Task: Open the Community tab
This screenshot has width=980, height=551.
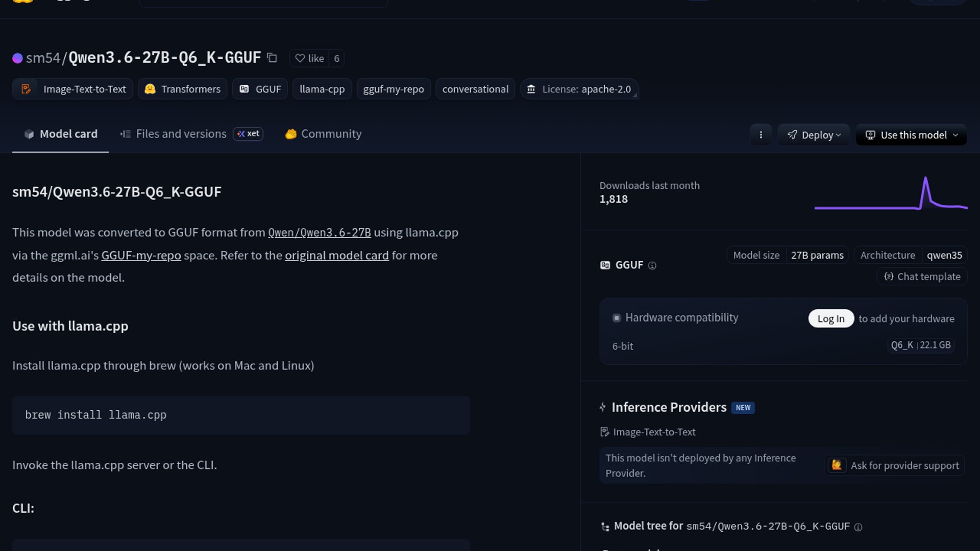Action: click(x=323, y=134)
